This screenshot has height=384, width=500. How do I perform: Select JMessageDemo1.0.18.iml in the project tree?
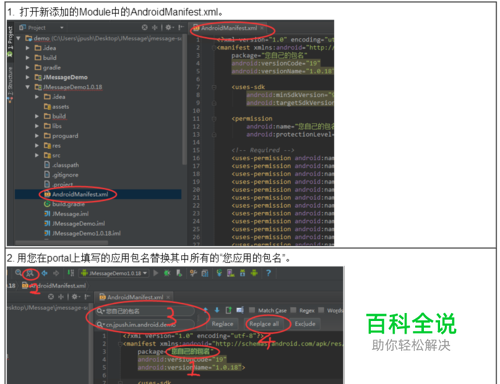tap(82, 233)
